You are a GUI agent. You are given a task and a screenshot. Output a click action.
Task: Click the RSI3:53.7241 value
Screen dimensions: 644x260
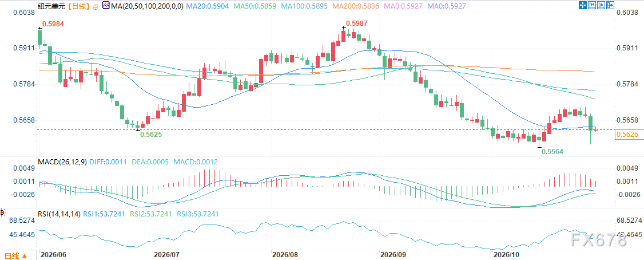coord(198,214)
